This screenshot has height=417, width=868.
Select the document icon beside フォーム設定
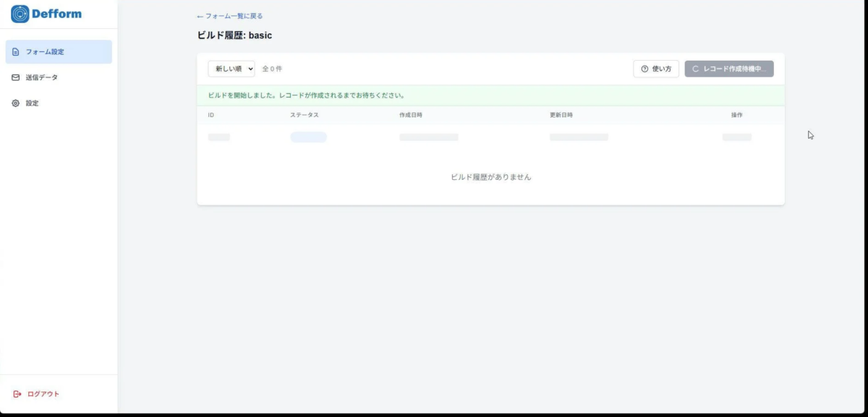14,51
